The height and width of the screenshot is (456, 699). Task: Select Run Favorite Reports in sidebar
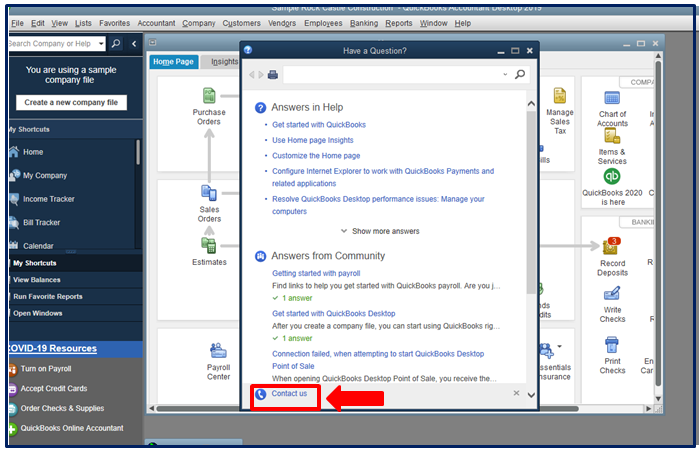(x=48, y=296)
